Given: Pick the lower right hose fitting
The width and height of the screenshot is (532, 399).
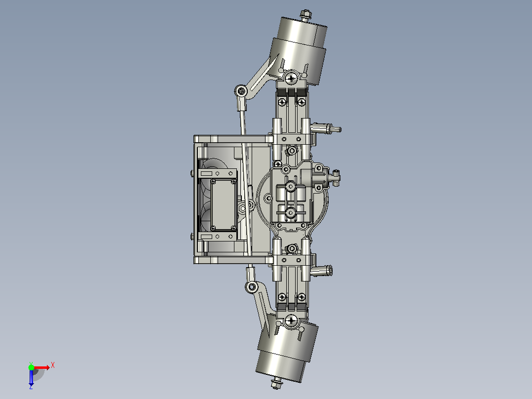Looking at the screenshot, I should 322,271.
